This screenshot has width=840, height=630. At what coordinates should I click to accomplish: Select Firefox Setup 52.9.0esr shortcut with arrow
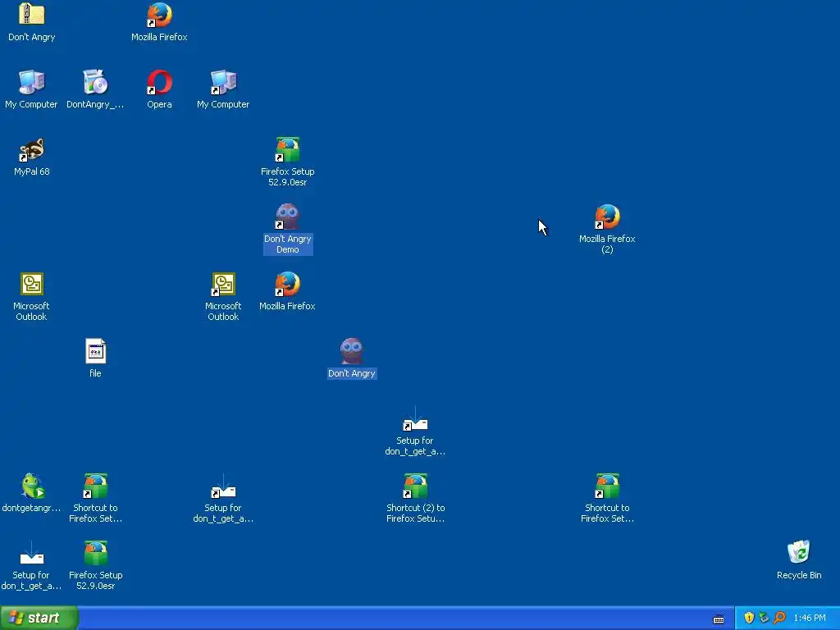(287, 149)
